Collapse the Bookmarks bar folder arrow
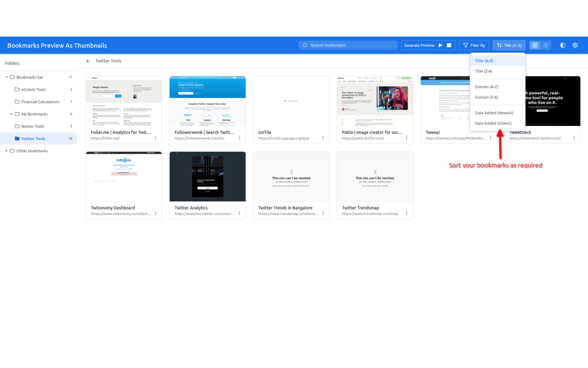The width and height of the screenshot is (588, 368). [7, 77]
